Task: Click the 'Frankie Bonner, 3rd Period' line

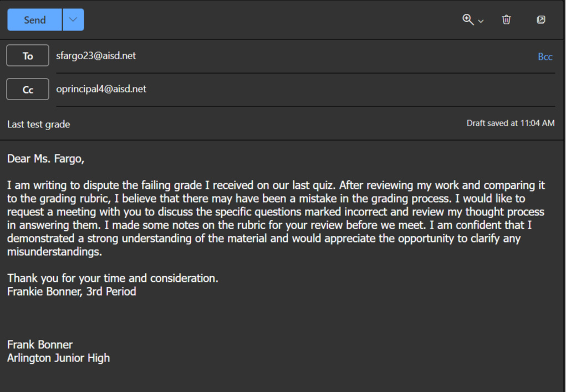Action: [x=72, y=291]
